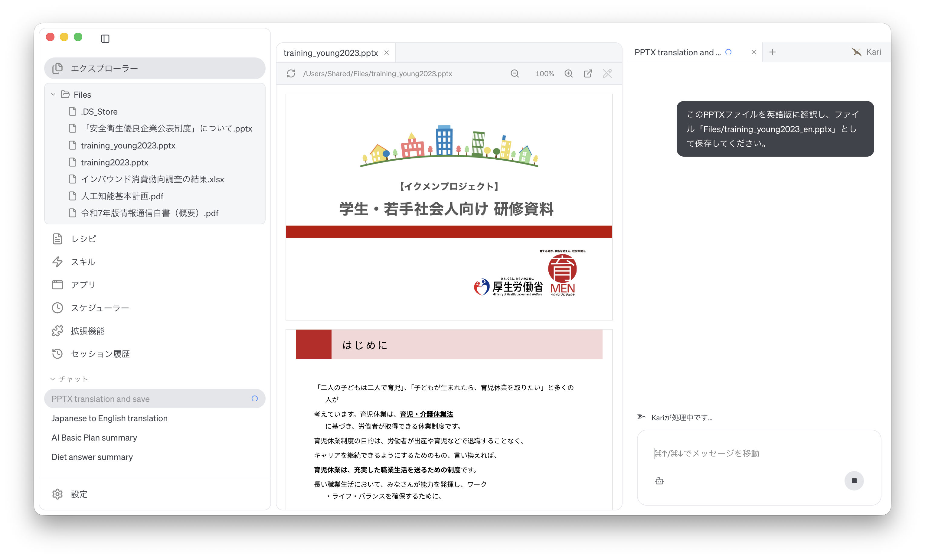This screenshot has height=560, width=925.
Task: Click the スキル lightning icon
Action: tap(57, 262)
